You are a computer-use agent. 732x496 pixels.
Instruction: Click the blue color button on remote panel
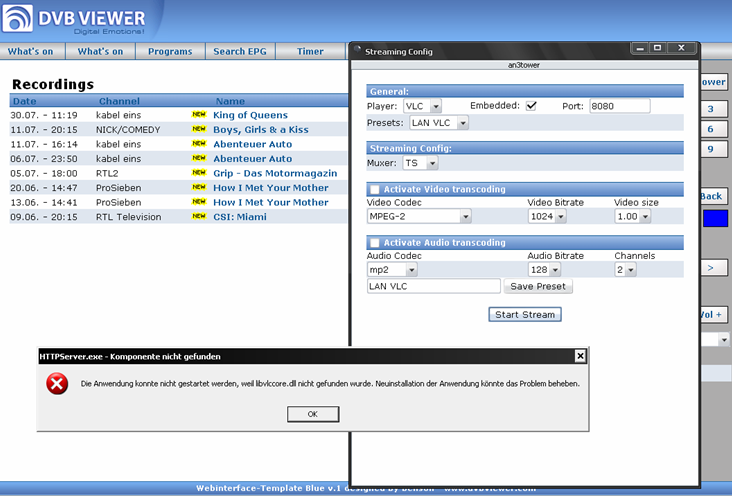coord(716,218)
